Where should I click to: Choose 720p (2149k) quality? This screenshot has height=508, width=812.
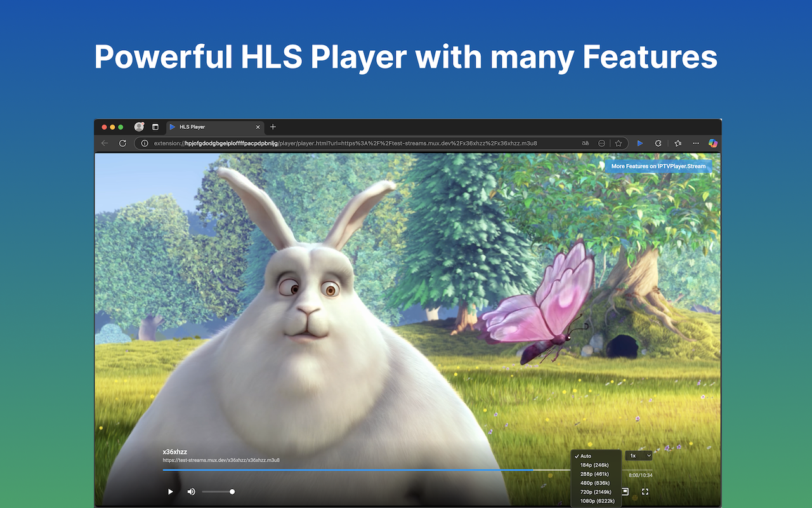pyautogui.click(x=596, y=491)
